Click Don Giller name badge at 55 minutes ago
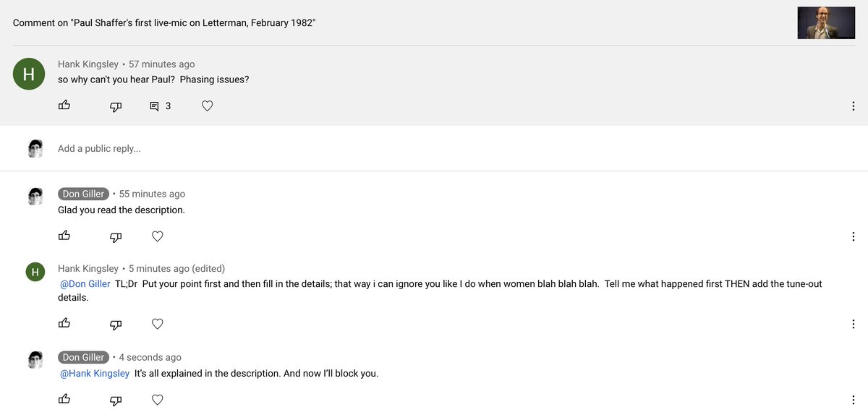The height and width of the screenshot is (420, 868). coord(83,194)
